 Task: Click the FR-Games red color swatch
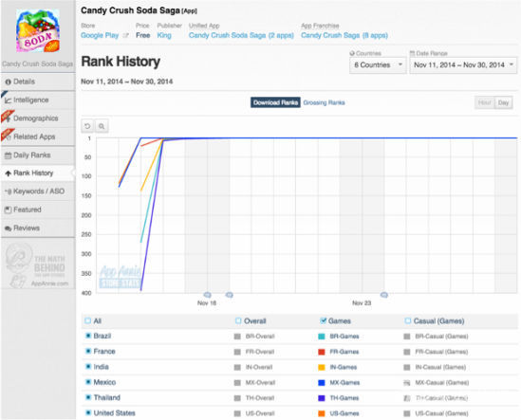(322, 352)
